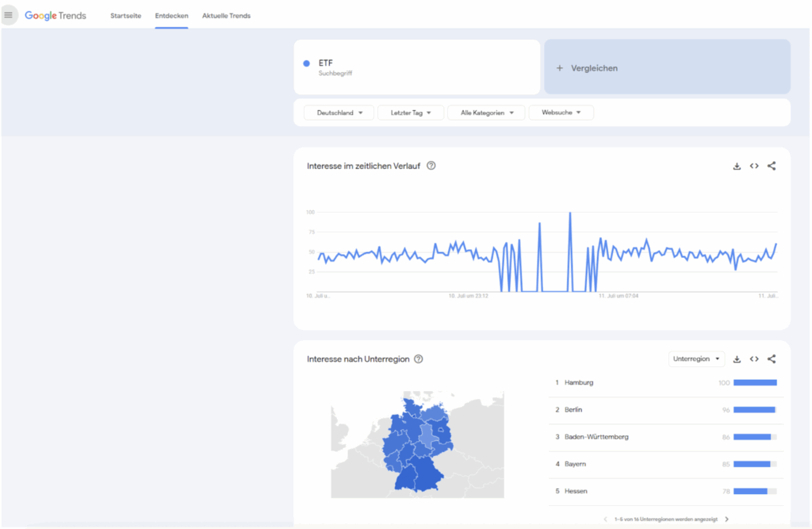Share the Interesse im zeitlichen Verlauf chart
This screenshot has height=529, width=812.
click(772, 166)
